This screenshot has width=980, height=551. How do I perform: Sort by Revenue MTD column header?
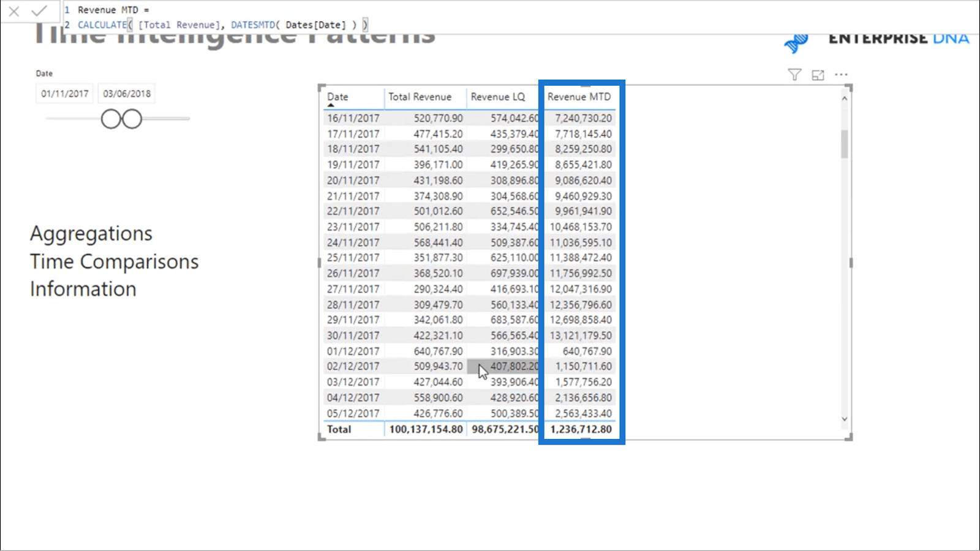579,97
